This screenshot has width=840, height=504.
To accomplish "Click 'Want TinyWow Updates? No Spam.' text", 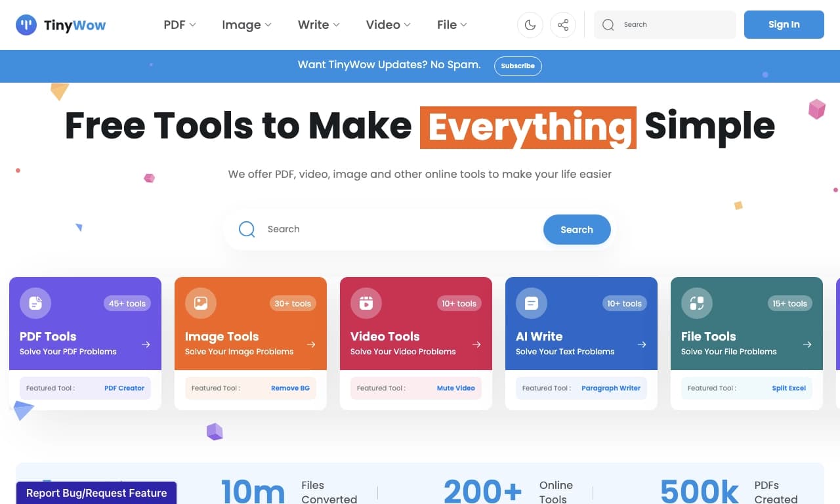I will 389,65.
